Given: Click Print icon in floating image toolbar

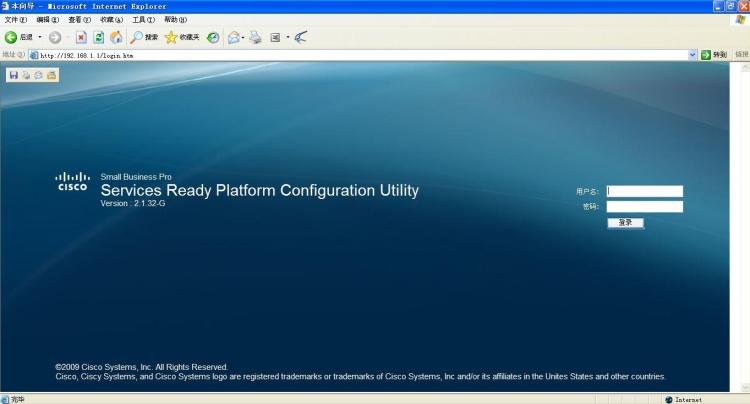Looking at the screenshot, I should (26, 75).
